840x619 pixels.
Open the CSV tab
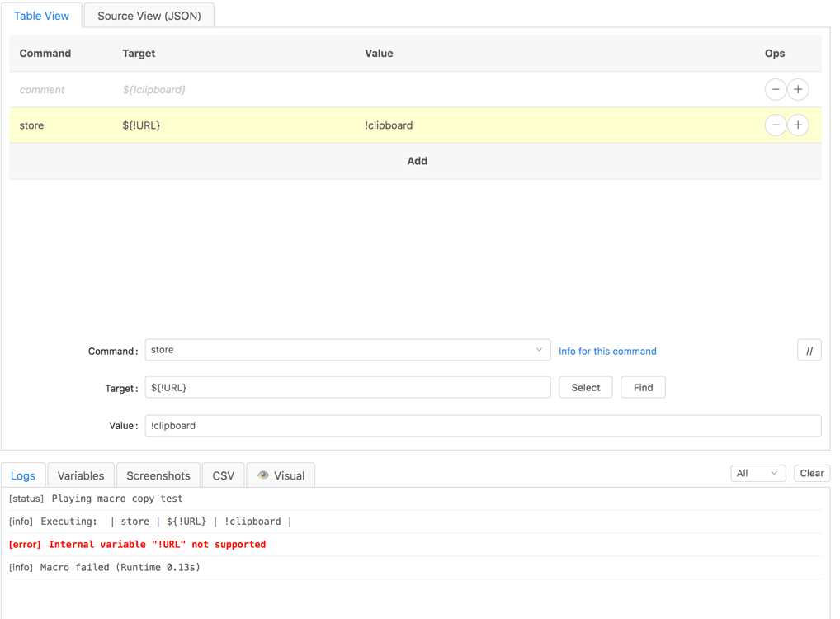[224, 475]
